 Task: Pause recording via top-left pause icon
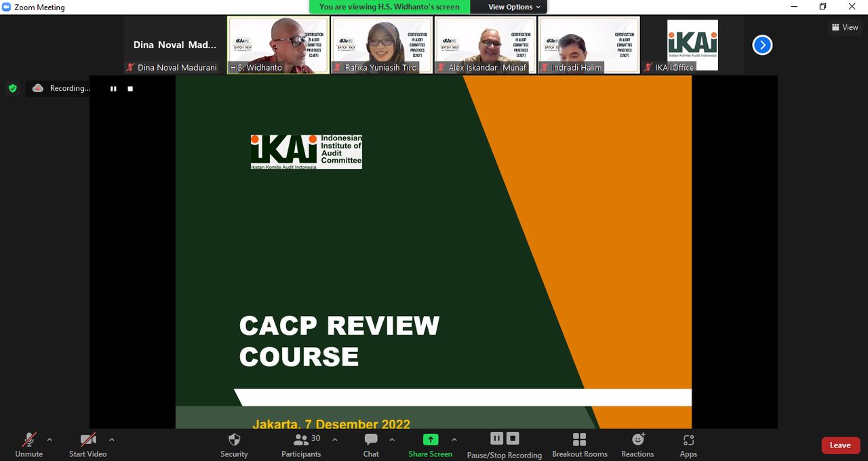pos(113,89)
